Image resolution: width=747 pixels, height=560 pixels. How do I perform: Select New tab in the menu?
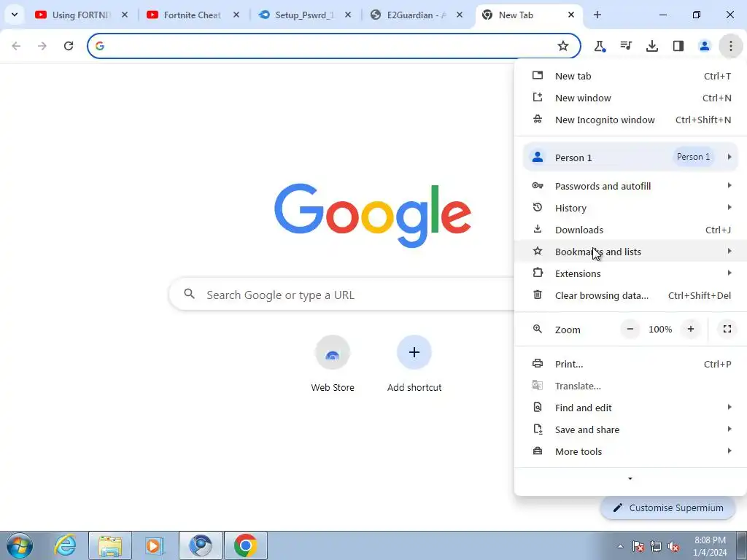pyautogui.click(x=630, y=76)
